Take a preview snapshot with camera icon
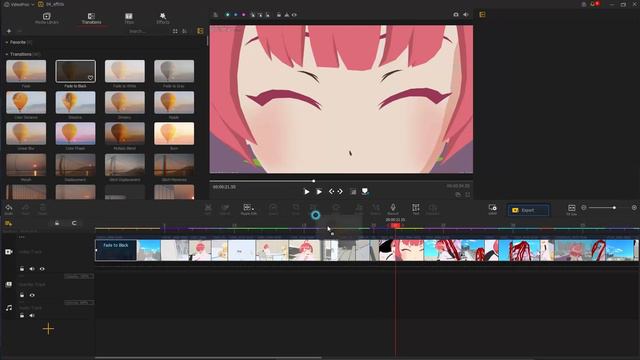The image size is (640, 360). pos(456,15)
